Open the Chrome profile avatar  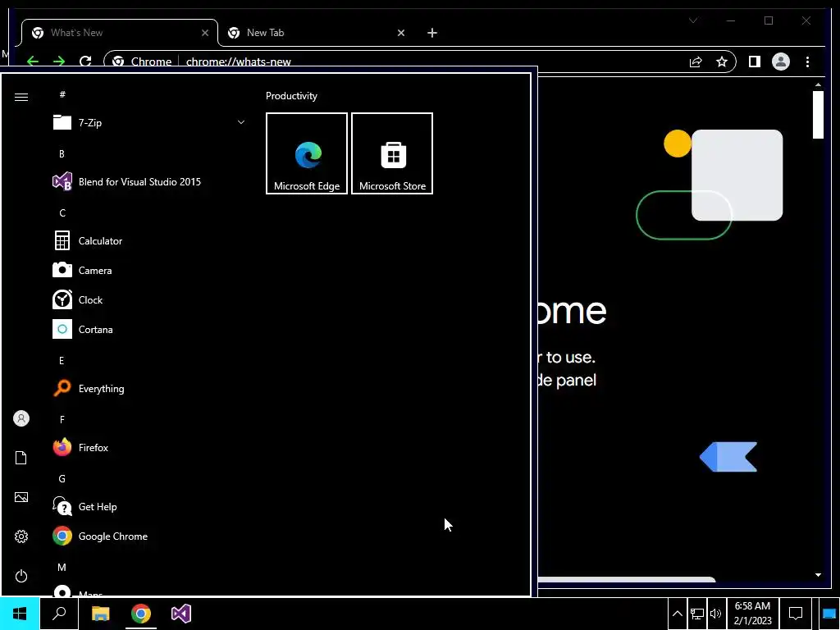click(781, 62)
